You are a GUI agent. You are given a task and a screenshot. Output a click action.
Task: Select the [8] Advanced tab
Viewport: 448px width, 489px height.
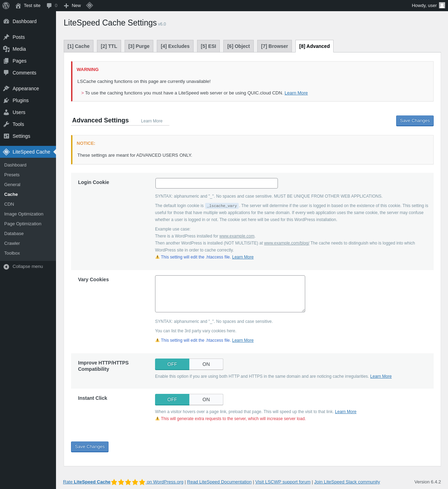tap(314, 46)
